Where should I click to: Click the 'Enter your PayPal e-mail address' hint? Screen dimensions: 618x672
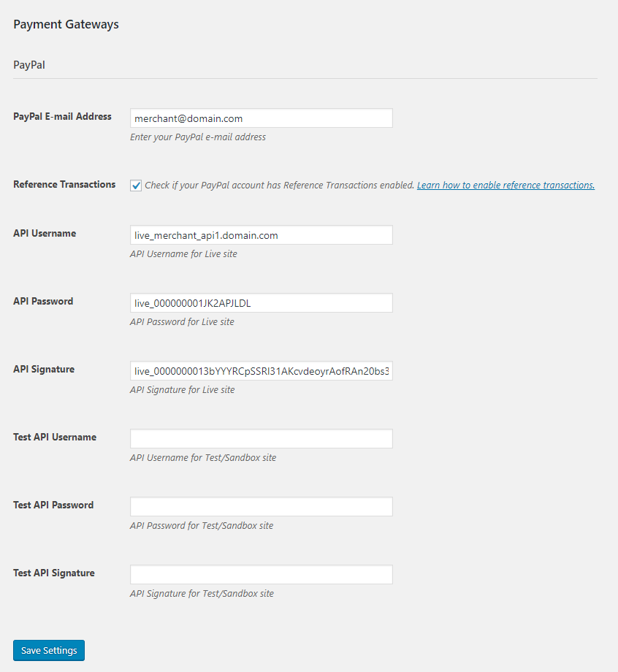(198, 137)
